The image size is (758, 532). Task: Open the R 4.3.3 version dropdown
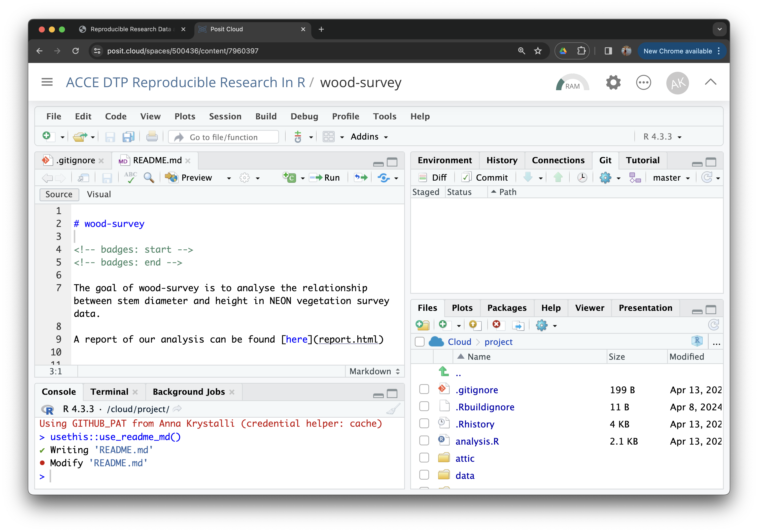coord(662,137)
